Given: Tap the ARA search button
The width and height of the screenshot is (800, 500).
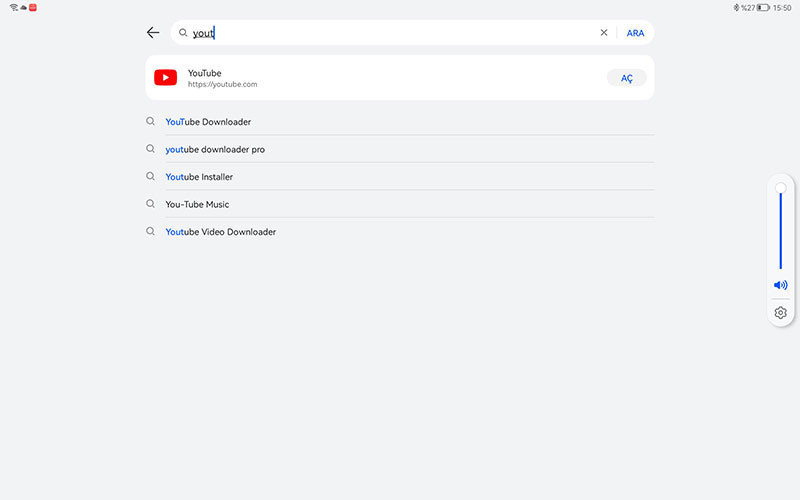Looking at the screenshot, I should [635, 33].
